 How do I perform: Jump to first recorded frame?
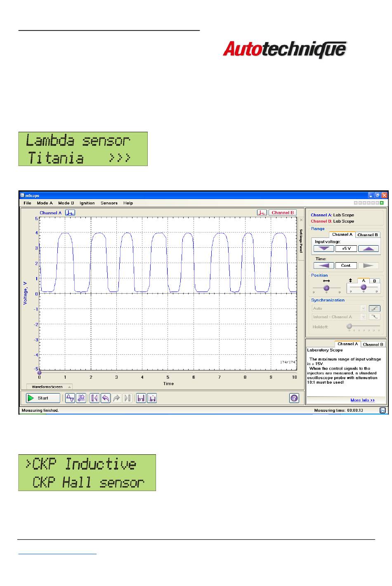[x=94, y=398]
